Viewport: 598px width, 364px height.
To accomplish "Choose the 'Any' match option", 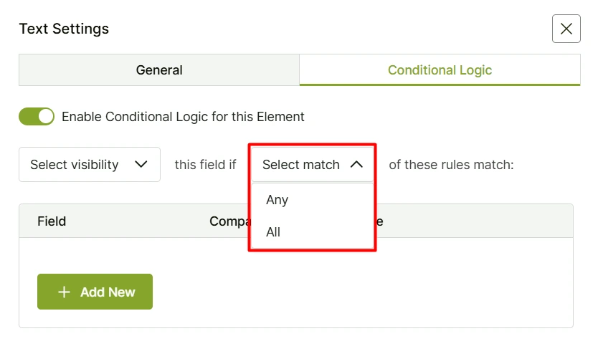I will [x=277, y=200].
